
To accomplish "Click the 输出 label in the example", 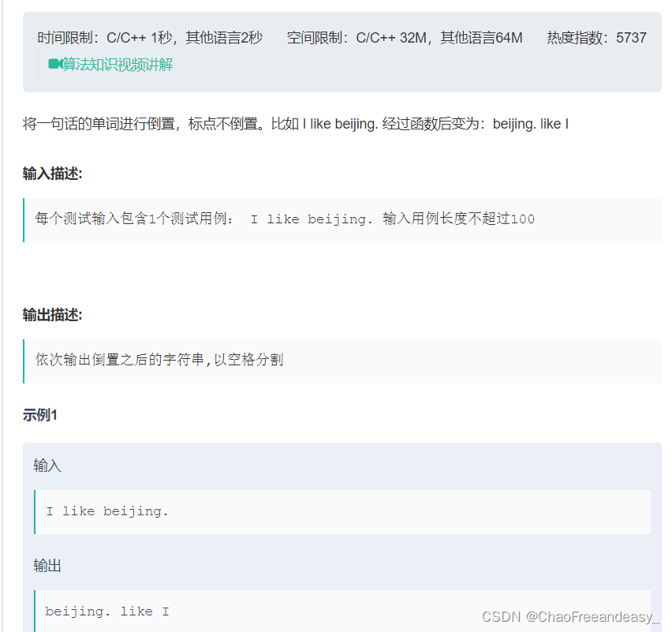I will [47, 566].
